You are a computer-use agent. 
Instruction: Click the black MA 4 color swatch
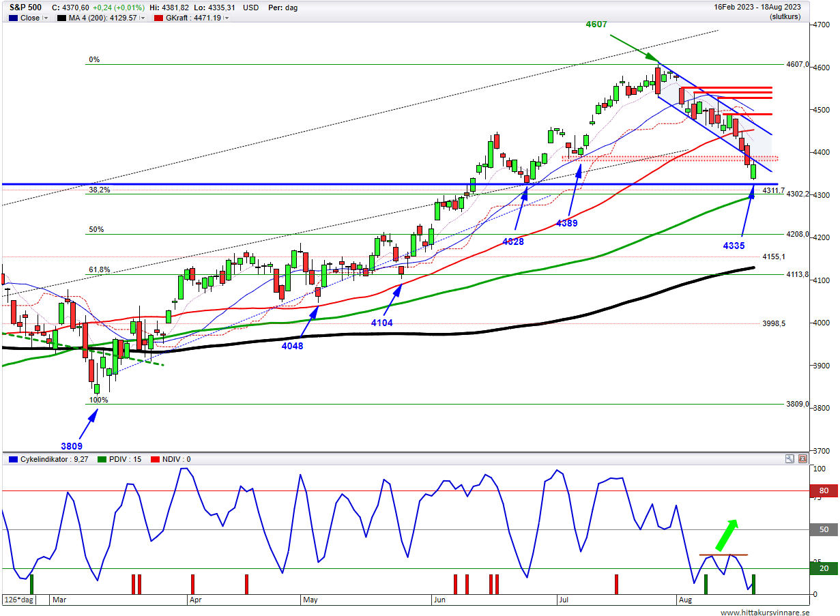pos(61,18)
